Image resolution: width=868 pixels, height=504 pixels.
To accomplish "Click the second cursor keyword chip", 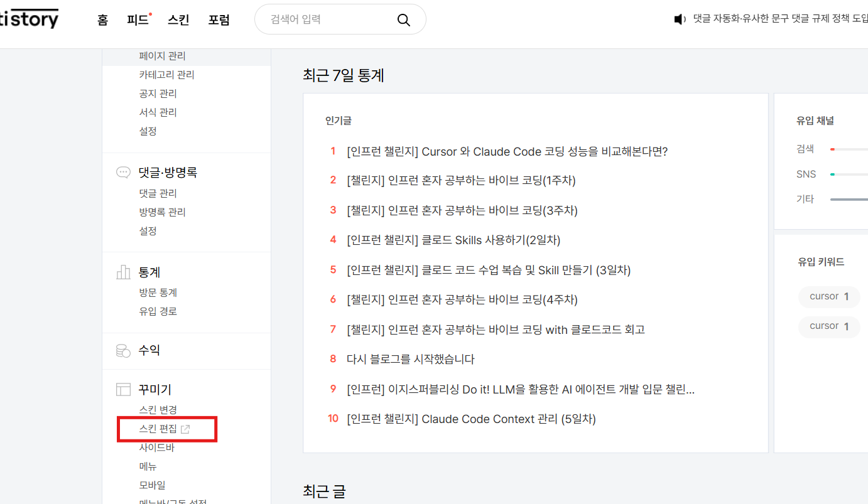I will [829, 326].
